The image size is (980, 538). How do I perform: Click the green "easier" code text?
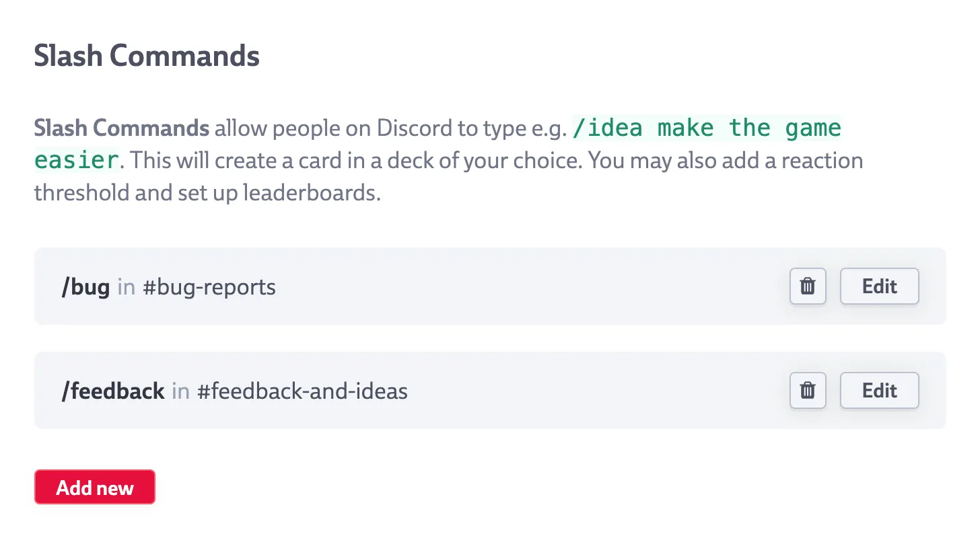(x=77, y=161)
